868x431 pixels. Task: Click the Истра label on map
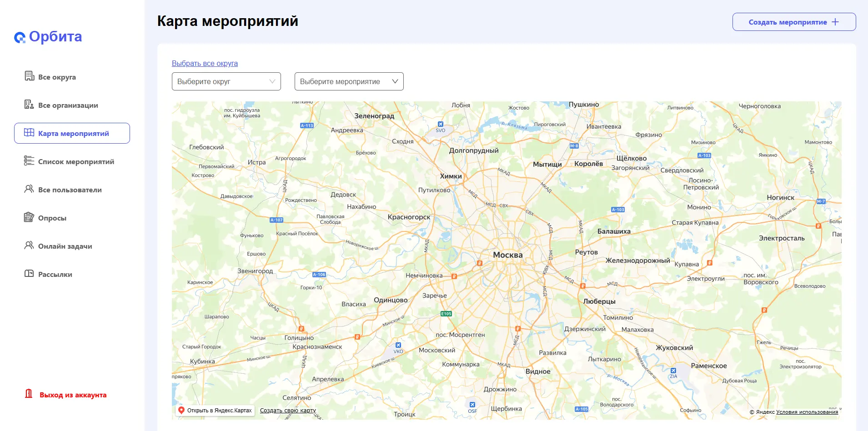coord(256,162)
